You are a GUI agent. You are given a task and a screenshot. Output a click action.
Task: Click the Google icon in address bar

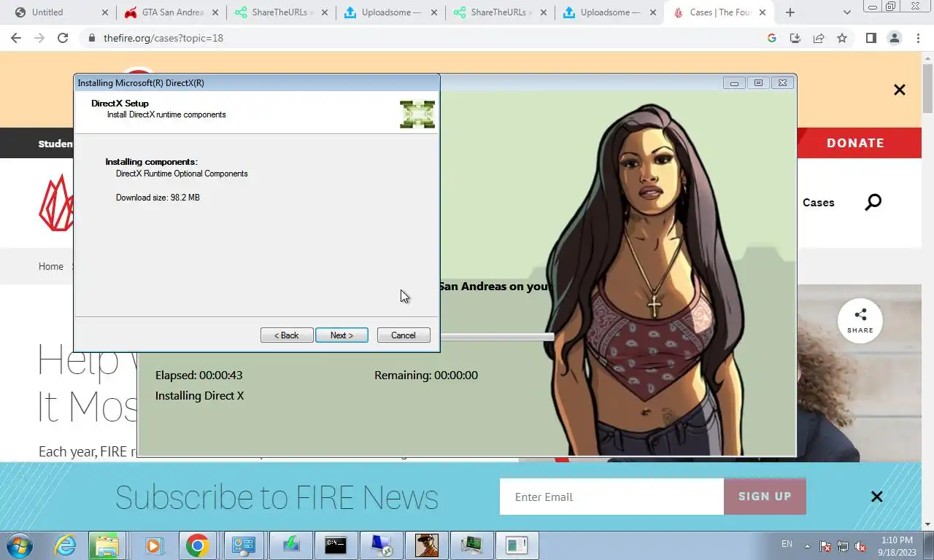pos(772,38)
